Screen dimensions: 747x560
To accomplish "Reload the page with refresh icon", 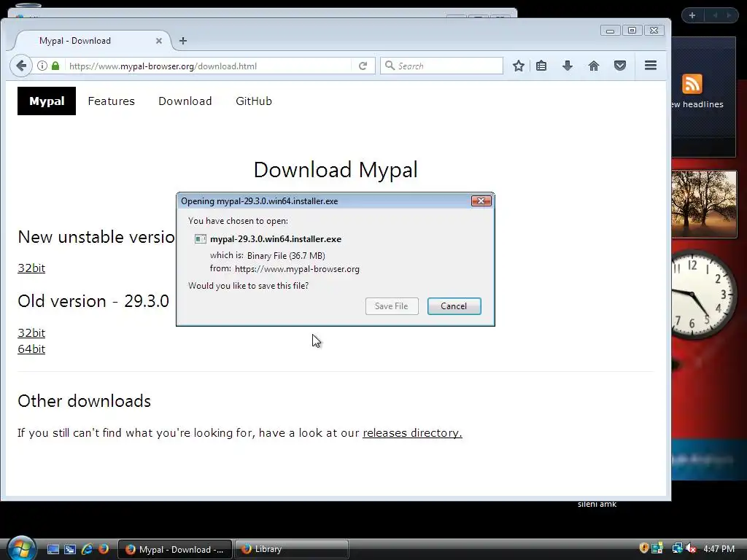I will (x=363, y=66).
